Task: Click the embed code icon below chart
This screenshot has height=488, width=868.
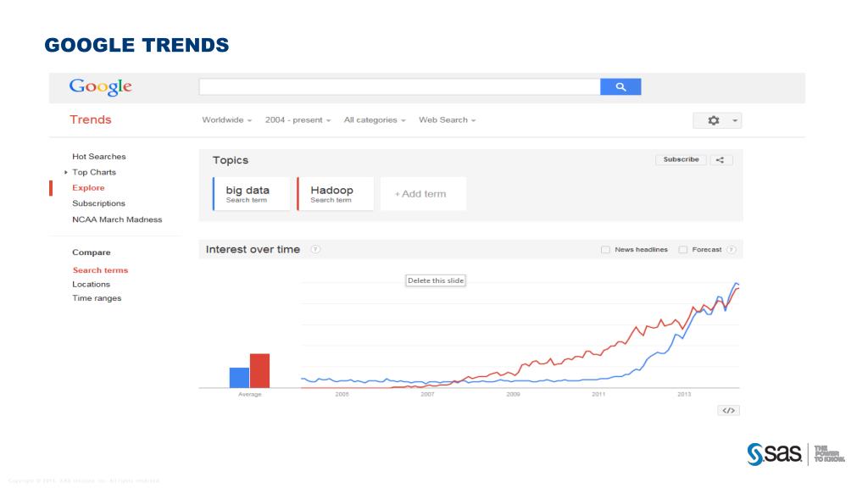Action: pos(728,411)
